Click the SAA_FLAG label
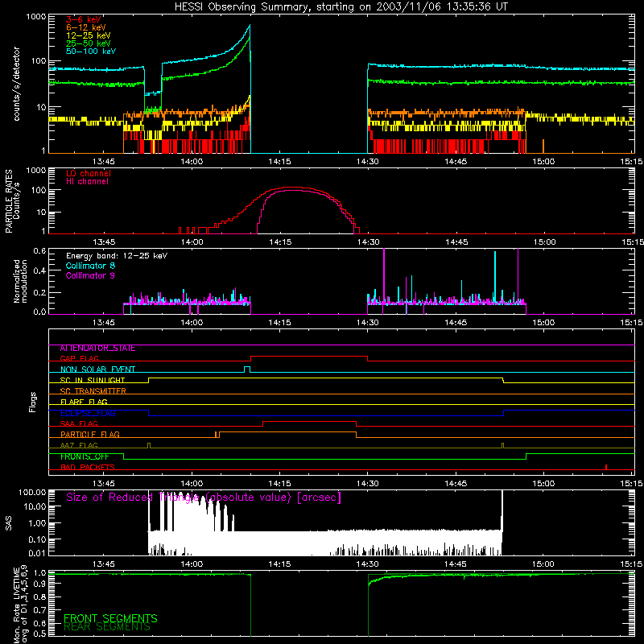The width and height of the screenshot is (644, 644). point(79,423)
